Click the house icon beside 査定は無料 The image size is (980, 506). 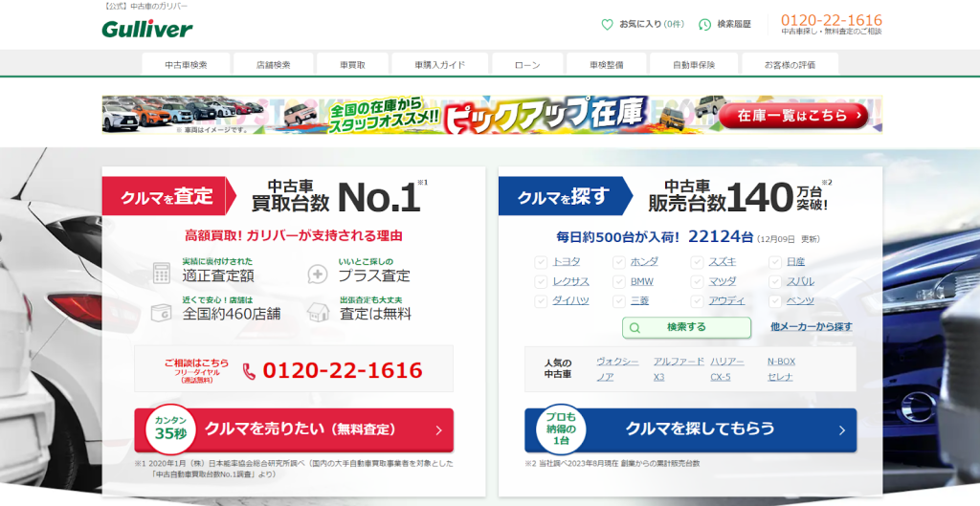(318, 311)
